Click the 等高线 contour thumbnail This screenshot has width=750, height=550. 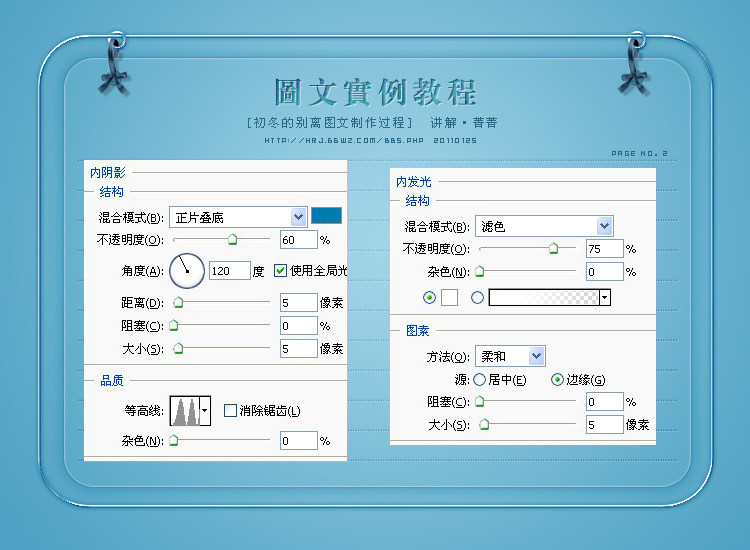(185, 410)
